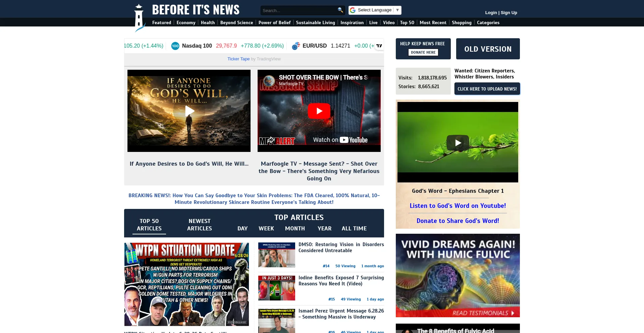
Task: Click the Login link
Action: pos(491,12)
